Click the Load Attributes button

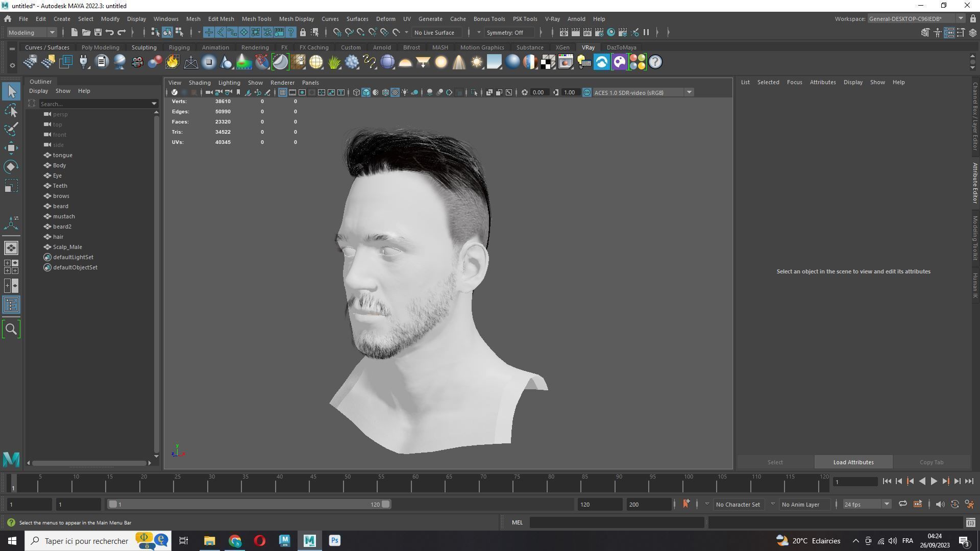[x=853, y=462]
